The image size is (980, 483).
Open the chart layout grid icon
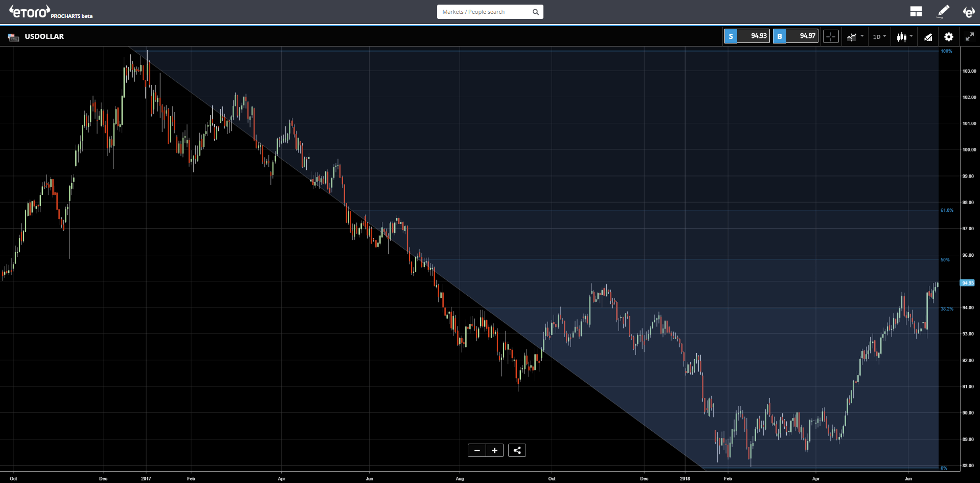(916, 11)
